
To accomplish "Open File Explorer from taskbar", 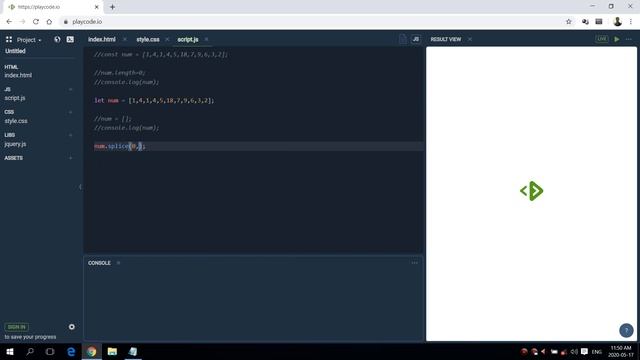I will tap(112, 351).
